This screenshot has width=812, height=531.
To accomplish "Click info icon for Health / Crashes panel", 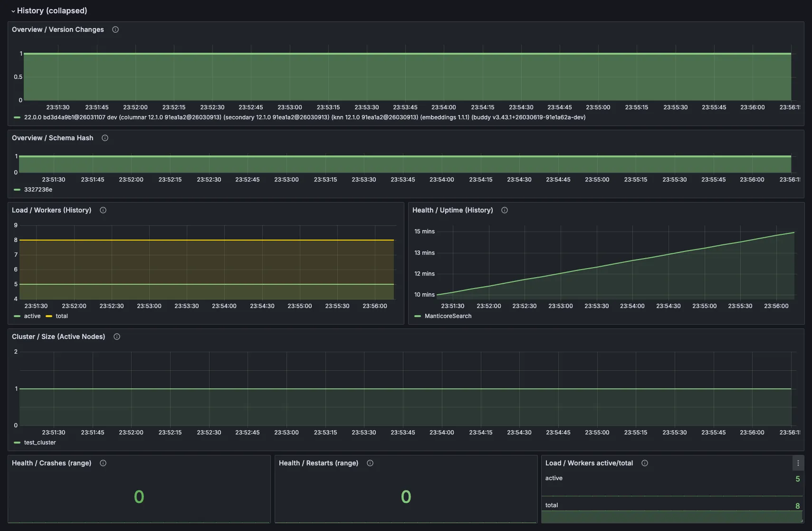I will pyautogui.click(x=103, y=463).
